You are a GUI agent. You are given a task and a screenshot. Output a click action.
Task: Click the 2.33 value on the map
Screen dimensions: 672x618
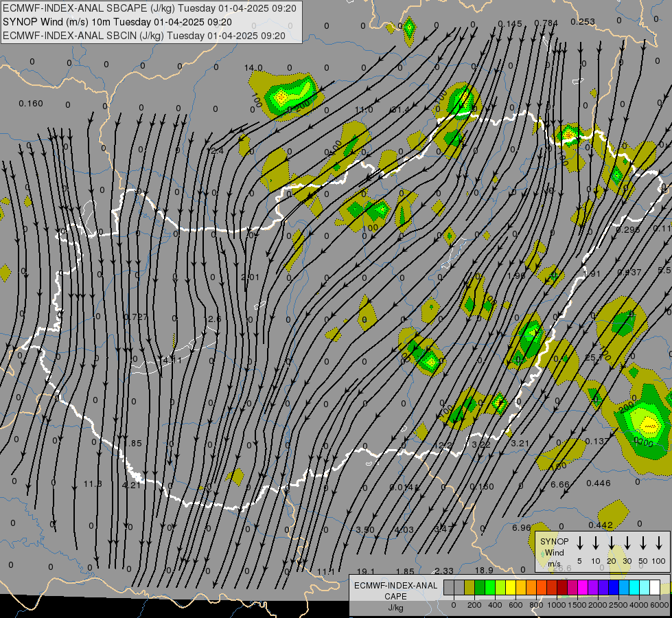pos(443,571)
